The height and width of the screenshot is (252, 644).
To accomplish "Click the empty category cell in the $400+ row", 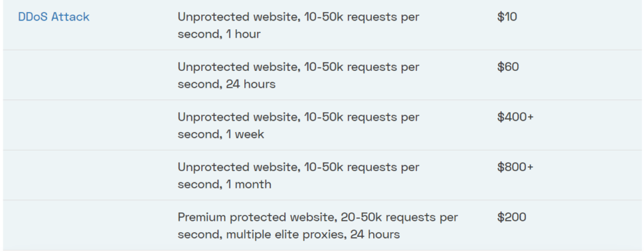I will (x=88, y=125).
